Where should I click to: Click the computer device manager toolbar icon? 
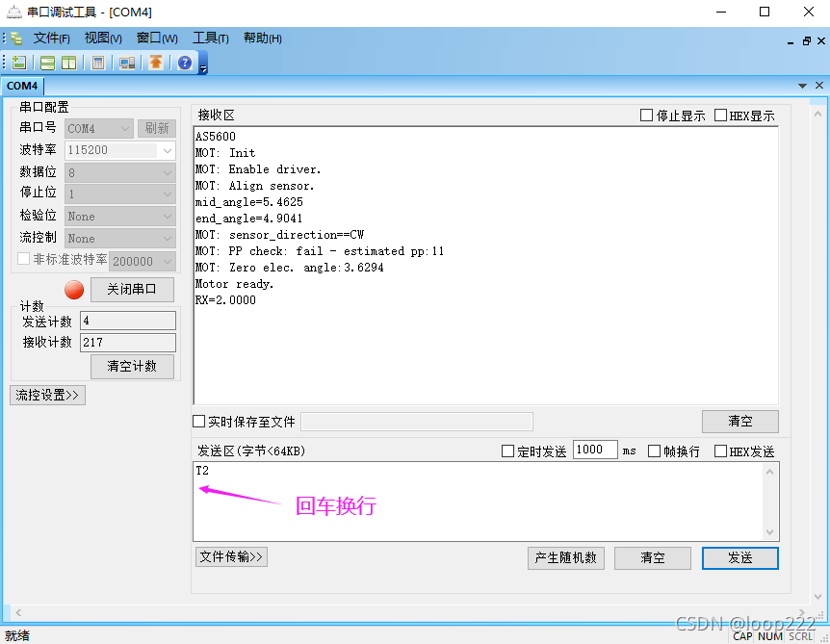click(x=127, y=63)
